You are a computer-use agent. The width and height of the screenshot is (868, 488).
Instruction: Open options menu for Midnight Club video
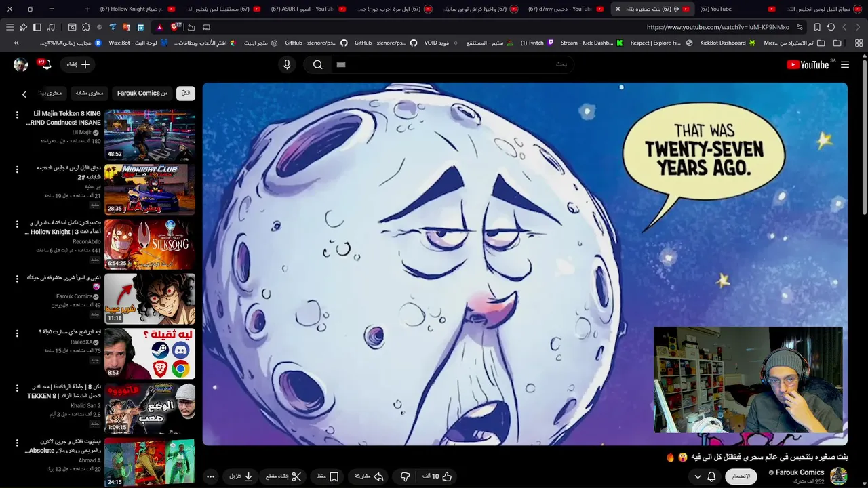[17, 169]
